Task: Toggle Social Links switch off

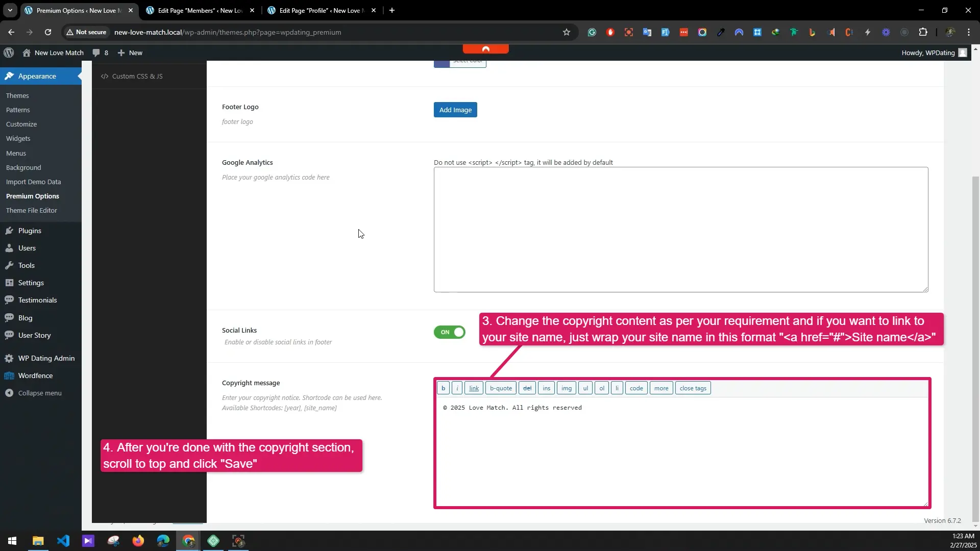Action: 450,332
